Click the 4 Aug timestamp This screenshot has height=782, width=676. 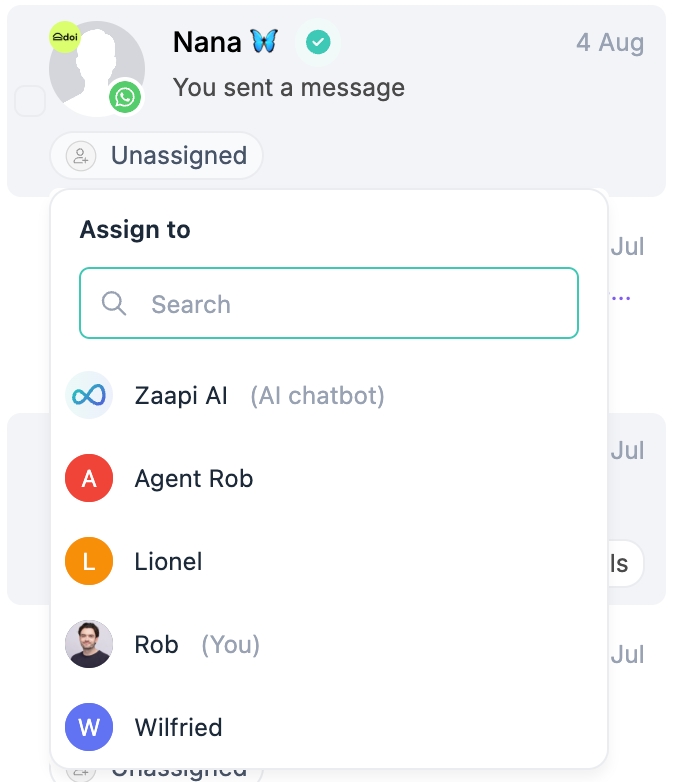(x=610, y=43)
